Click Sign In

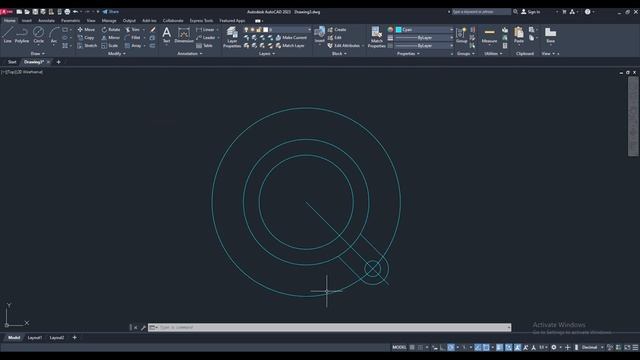click(531, 12)
